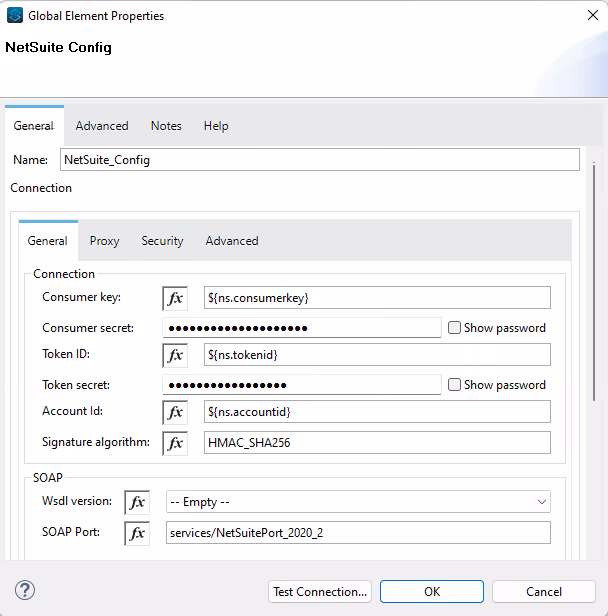The width and height of the screenshot is (608, 616).
Task: Switch to the top Advanced tab
Action: [x=102, y=126]
